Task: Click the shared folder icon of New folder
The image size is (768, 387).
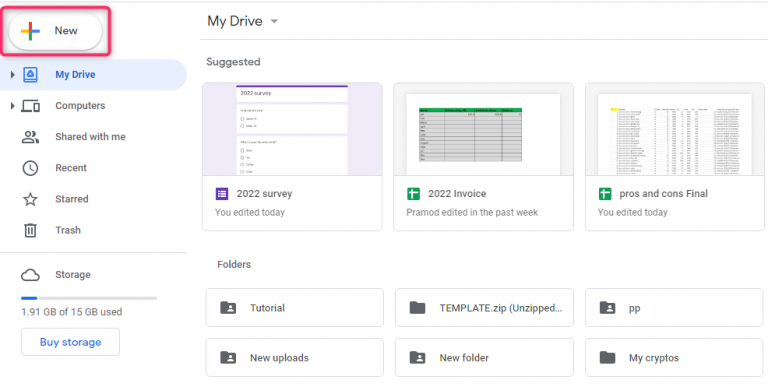Action: coord(417,358)
